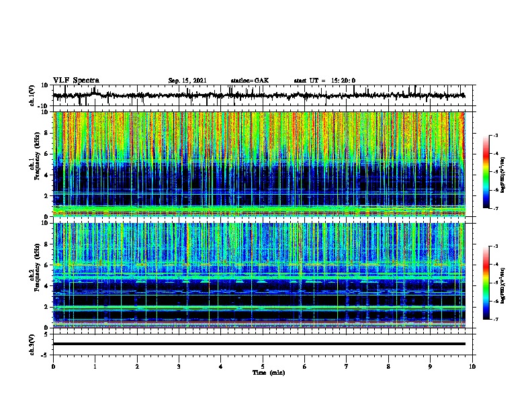The height and width of the screenshot is (411, 532).
Task: Click the "Time (min)" axis title
Action: point(269,373)
